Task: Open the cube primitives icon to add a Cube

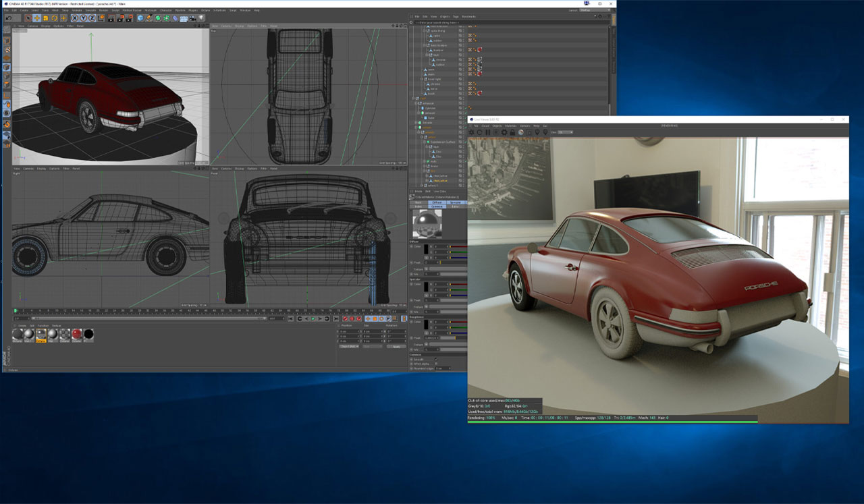Action: pos(140,18)
